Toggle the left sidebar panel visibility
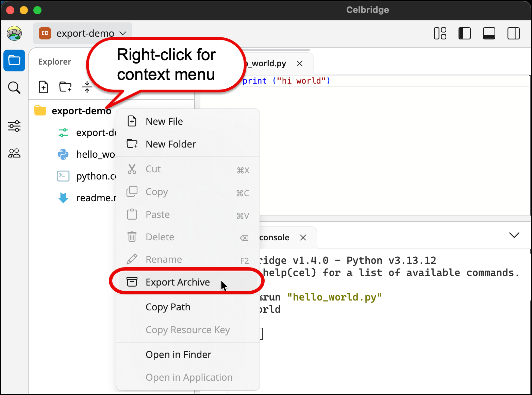This screenshot has width=532, height=395. 464,33
